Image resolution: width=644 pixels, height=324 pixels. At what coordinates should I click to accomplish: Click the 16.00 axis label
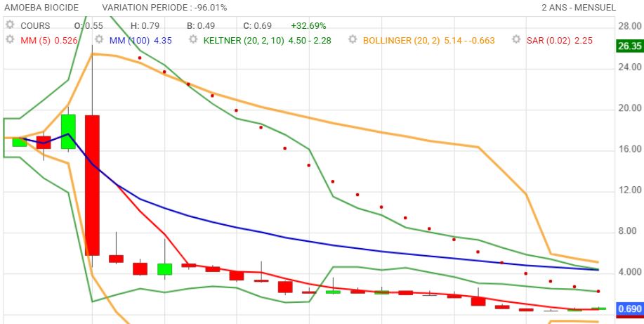pos(630,149)
